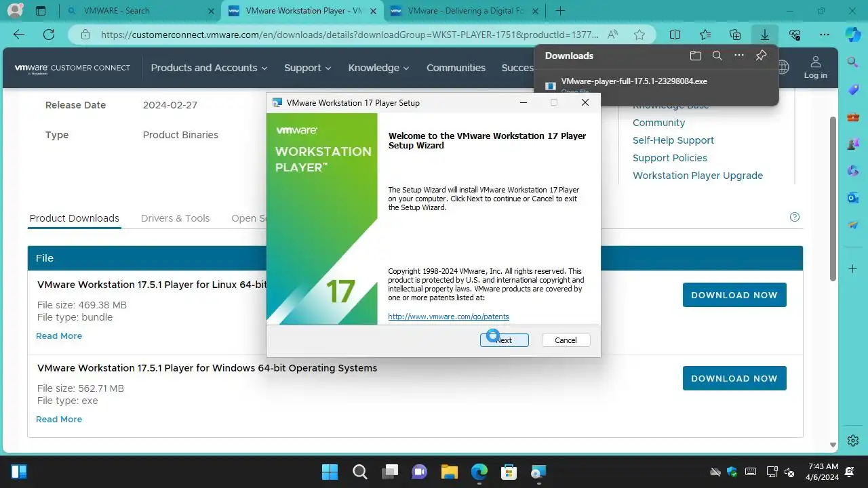Open Read More under the Linux Player file

59,335
